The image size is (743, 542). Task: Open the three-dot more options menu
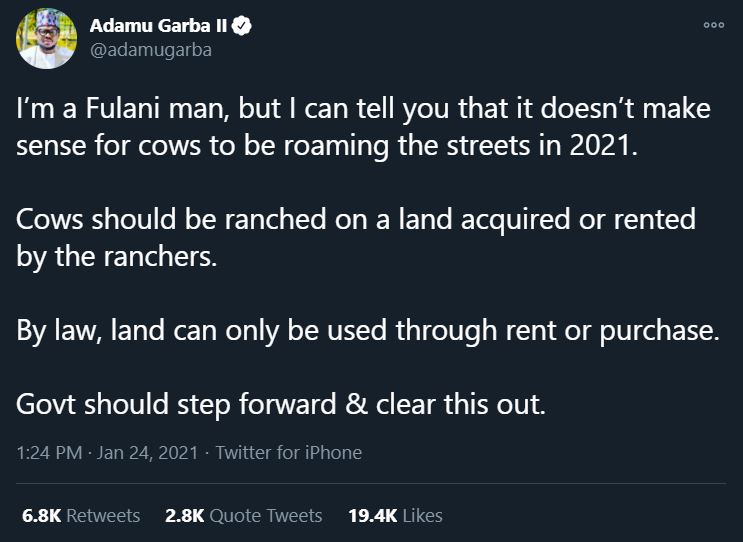pyautogui.click(x=714, y=25)
